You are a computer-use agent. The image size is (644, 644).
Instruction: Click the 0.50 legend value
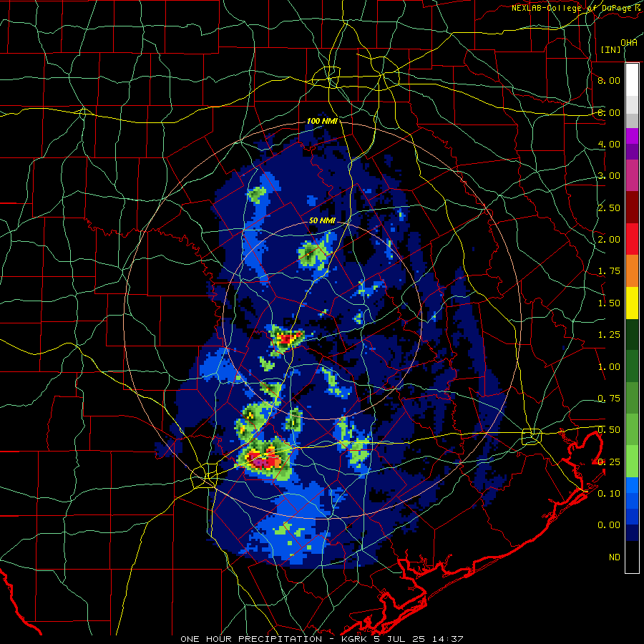609,430
